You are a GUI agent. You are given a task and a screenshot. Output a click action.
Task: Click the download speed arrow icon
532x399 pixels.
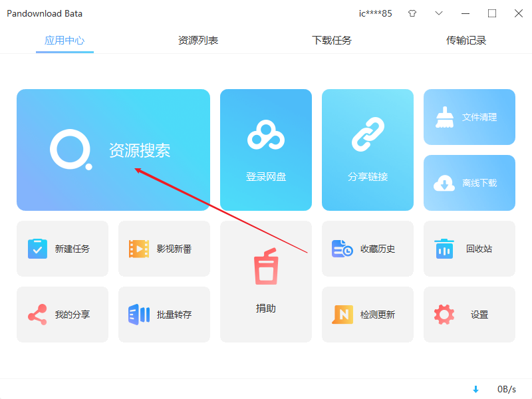(475, 389)
